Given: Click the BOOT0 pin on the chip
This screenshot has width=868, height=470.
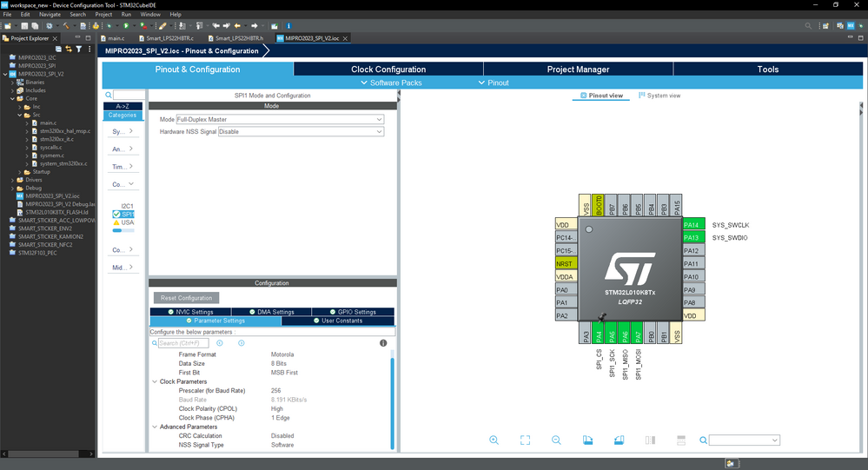Looking at the screenshot, I should [x=599, y=205].
